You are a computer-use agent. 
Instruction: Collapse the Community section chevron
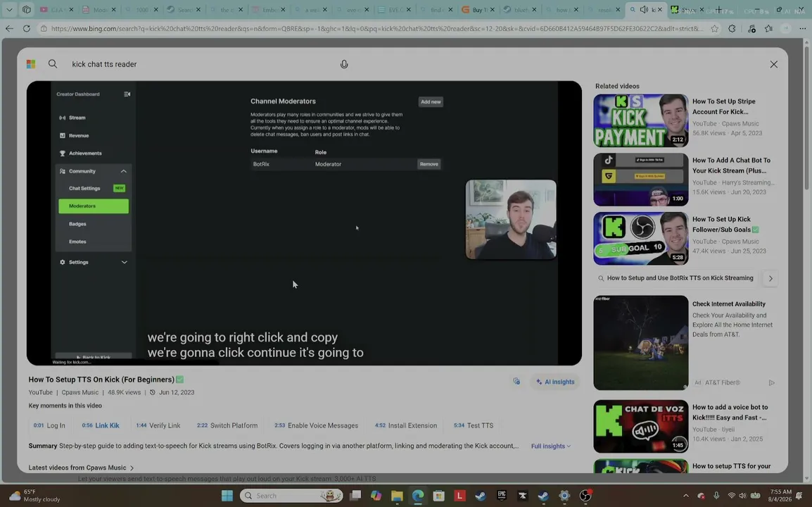coord(124,171)
